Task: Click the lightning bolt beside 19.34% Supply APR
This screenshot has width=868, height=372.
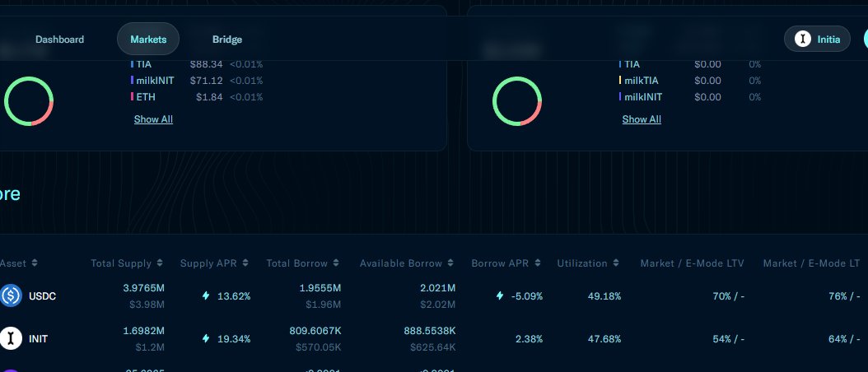Action: 206,337
